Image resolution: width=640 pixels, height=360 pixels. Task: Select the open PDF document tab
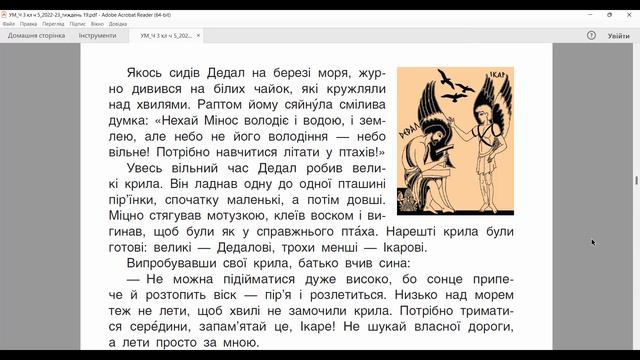pyautogui.click(x=166, y=36)
